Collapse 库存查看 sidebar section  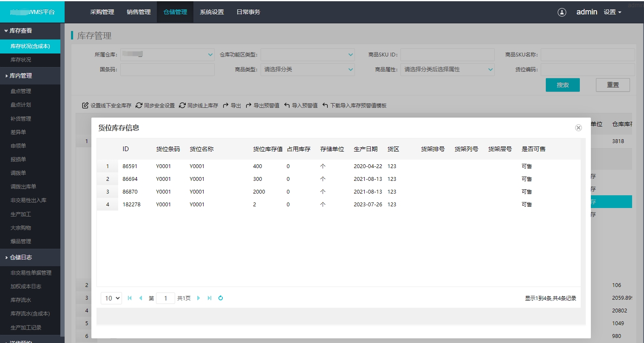30,31
